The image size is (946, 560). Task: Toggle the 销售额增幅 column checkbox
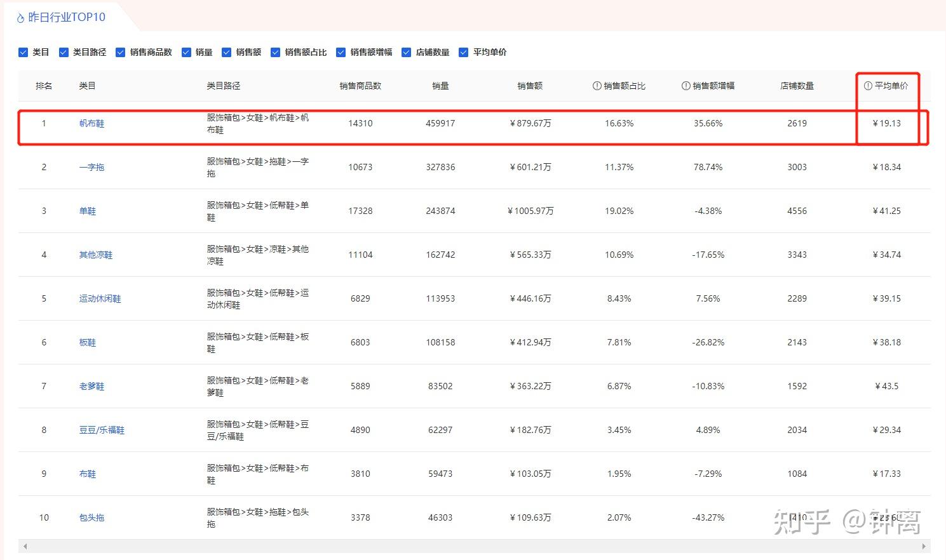click(x=341, y=52)
